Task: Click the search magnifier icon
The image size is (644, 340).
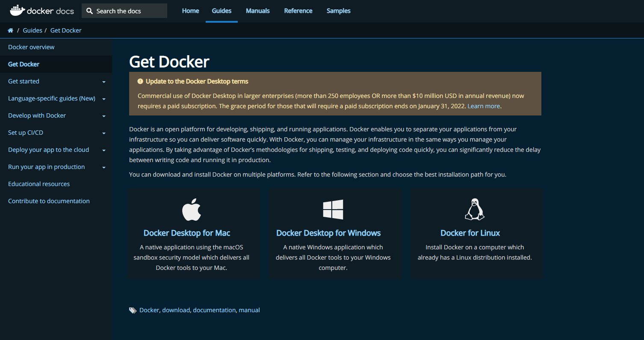Action: [x=89, y=11]
